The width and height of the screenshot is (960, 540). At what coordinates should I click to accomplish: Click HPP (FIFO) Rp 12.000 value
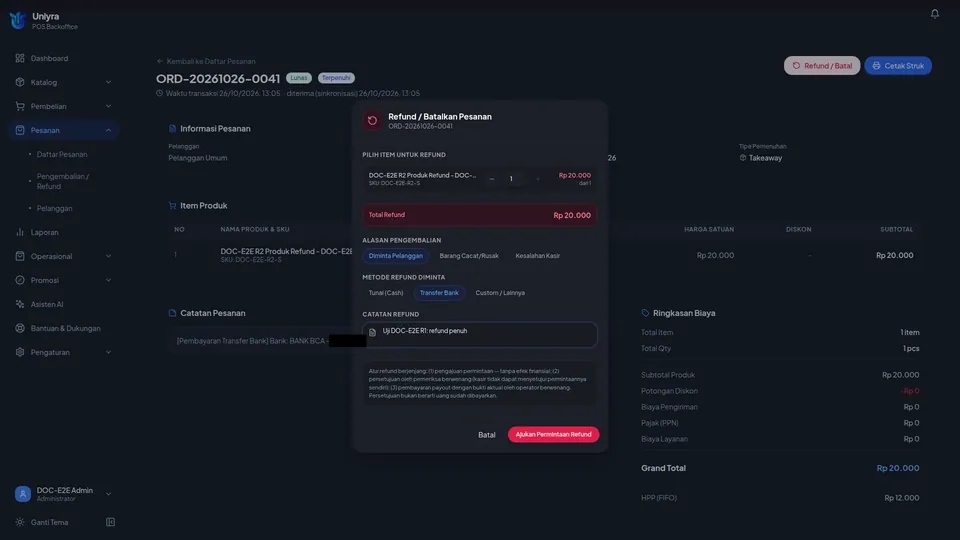tap(901, 498)
